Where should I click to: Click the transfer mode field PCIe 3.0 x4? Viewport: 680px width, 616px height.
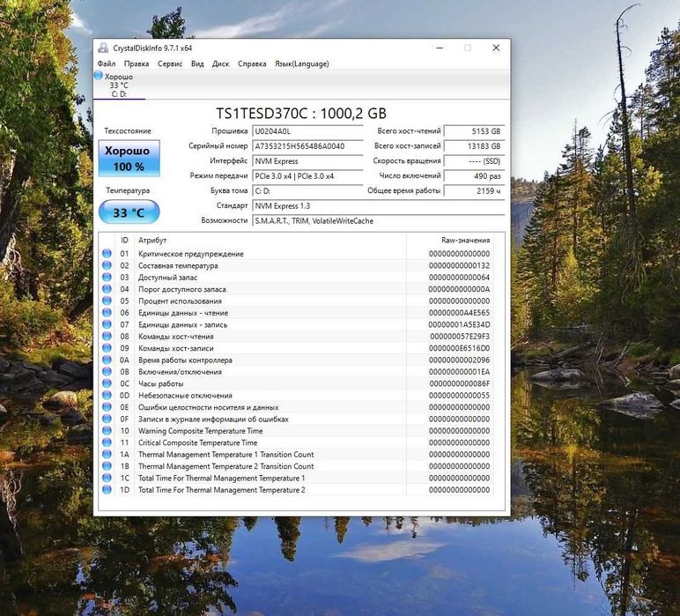coord(307,176)
